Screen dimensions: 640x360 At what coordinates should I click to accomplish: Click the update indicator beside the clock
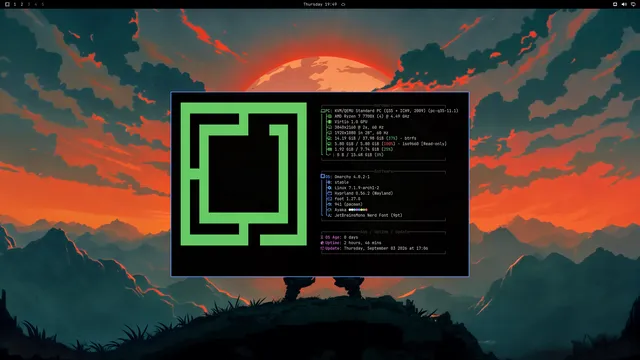(x=343, y=4)
